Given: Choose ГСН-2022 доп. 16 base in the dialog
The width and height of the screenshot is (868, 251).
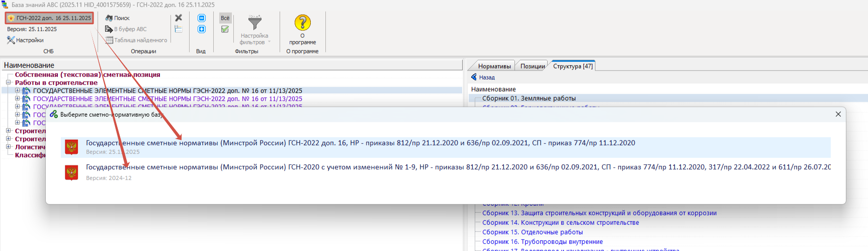Looking at the screenshot, I should pos(446,147).
